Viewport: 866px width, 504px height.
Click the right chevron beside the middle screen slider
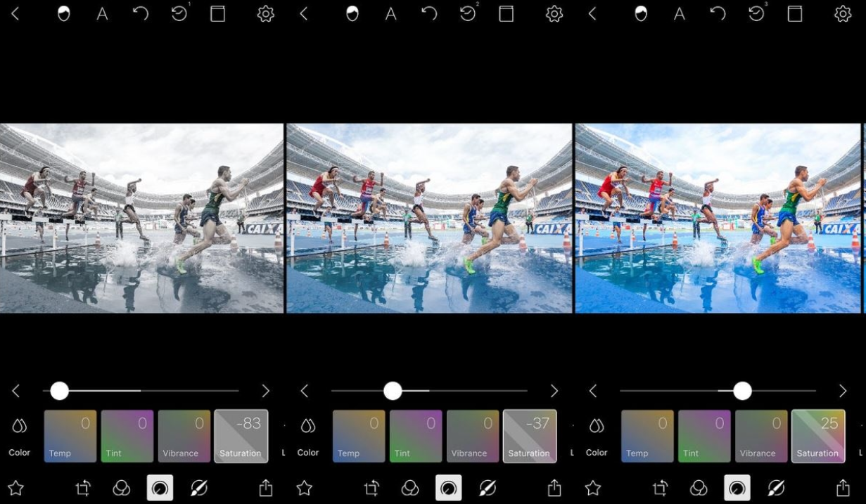point(554,391)
